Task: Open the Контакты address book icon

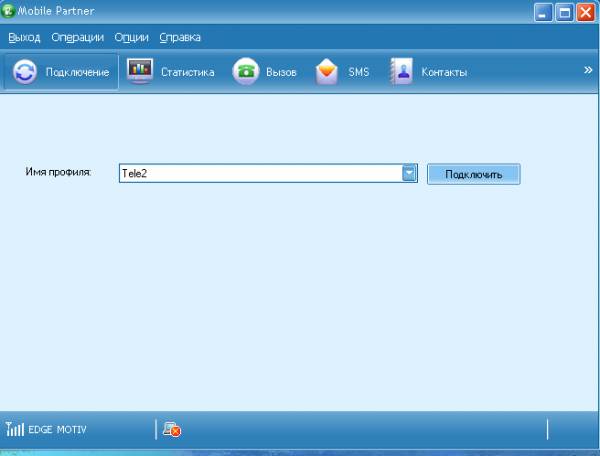Action: point(401,71)
